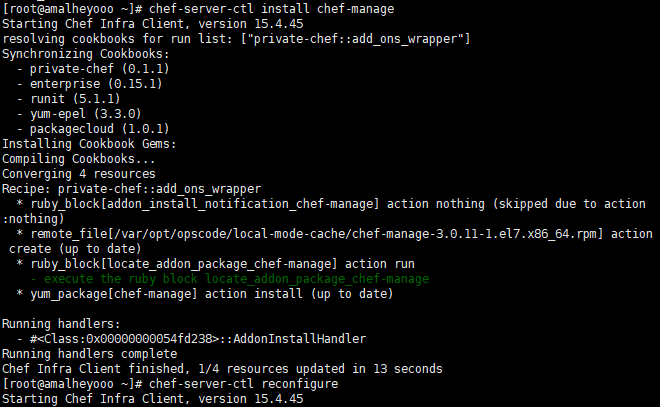This screenshot has width=660, height=407.
Task: Select the runit (5.1.1) cookbook line
Action: pos(68,99)
